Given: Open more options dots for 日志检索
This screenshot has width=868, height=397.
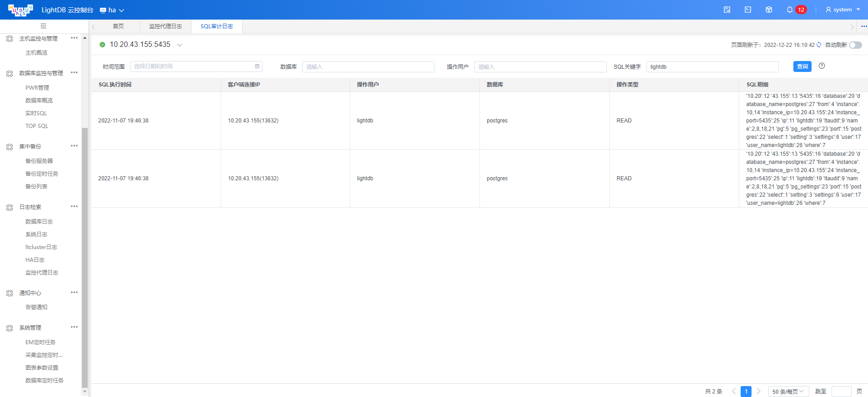Looking at the screenshot, I should 74,206.
